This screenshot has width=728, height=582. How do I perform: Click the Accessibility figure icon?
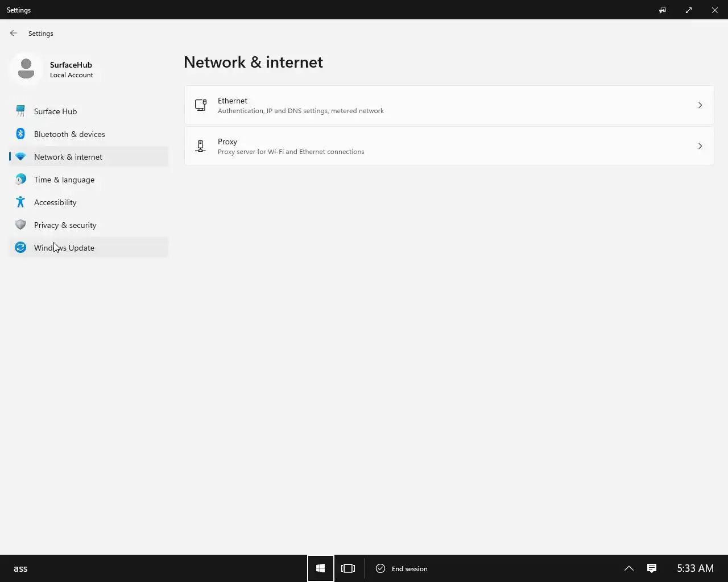point(20,202)
